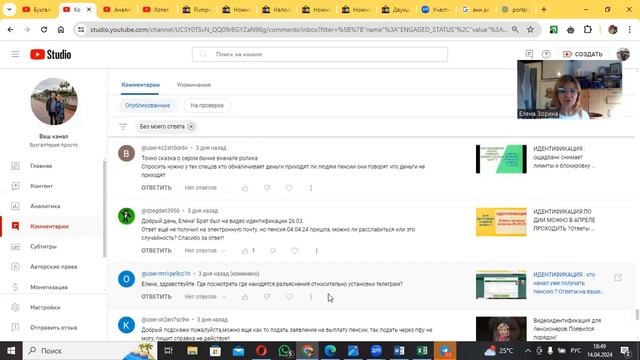Image resolution: width=640 pixels, height=360 pixels.
Task: Click the СОЗДАТЬ button
Action: pyautogui.click(x=583, y=54)
